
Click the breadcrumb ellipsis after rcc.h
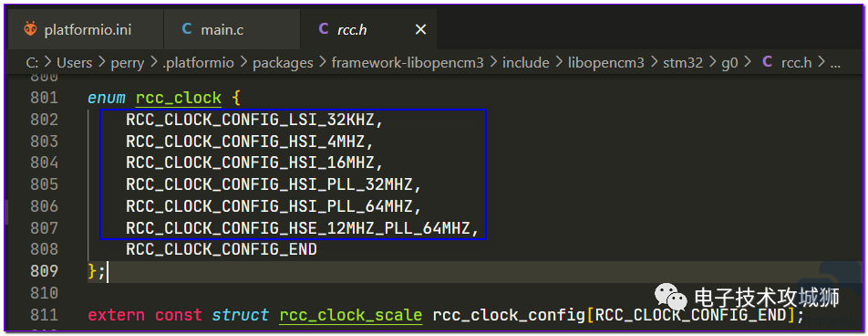836,63
